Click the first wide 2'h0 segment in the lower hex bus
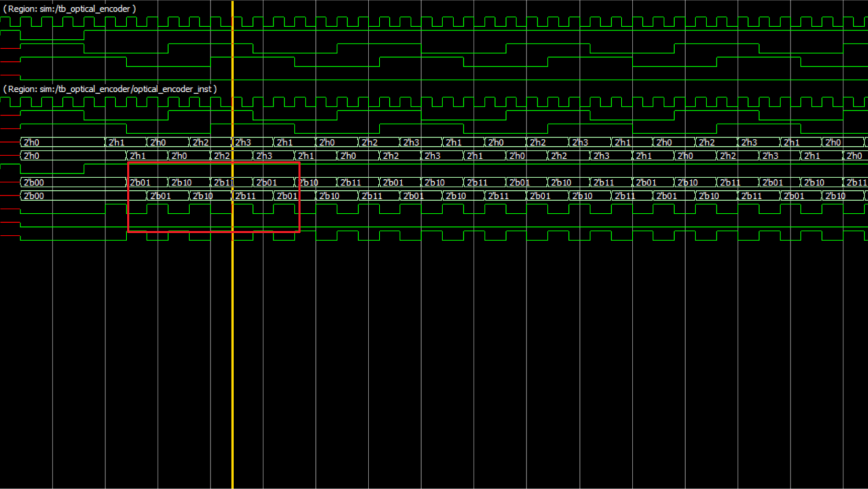This screenshot has width=868, height=489. click(73, 156)
